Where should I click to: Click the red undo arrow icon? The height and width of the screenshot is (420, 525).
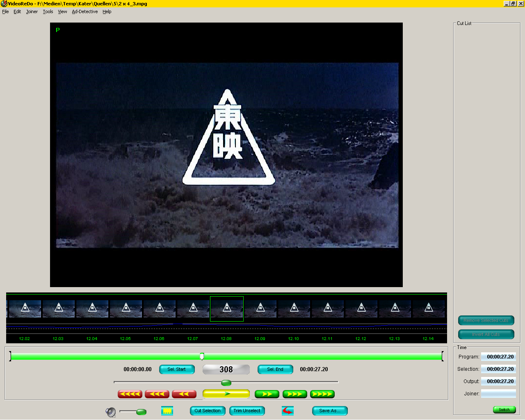tap(288, 411)
